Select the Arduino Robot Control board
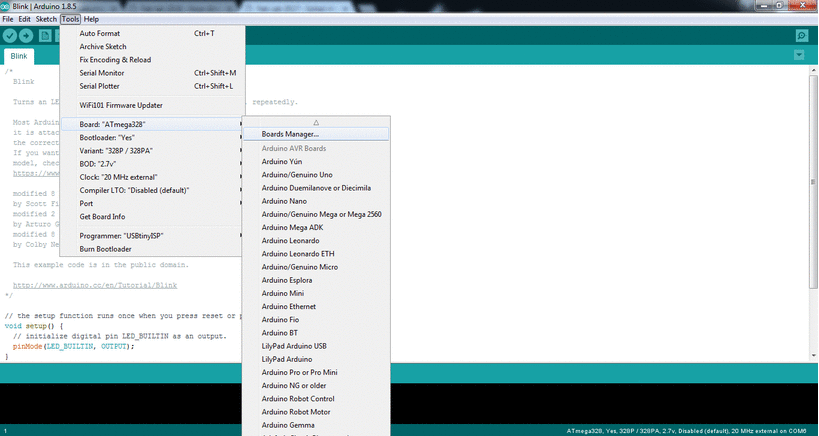This screenshot has height=436, width=819. pyautogui.click(x=316, y=398)
